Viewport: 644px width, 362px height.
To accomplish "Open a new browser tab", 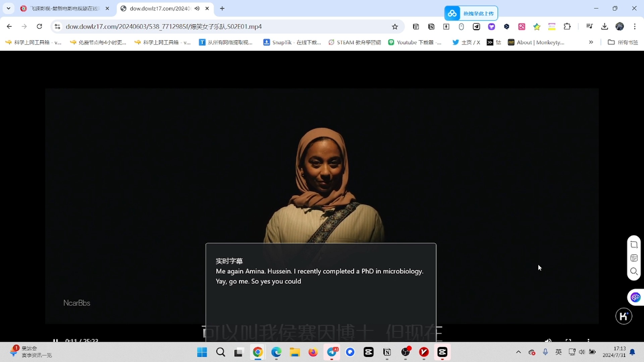I will 222,8.
